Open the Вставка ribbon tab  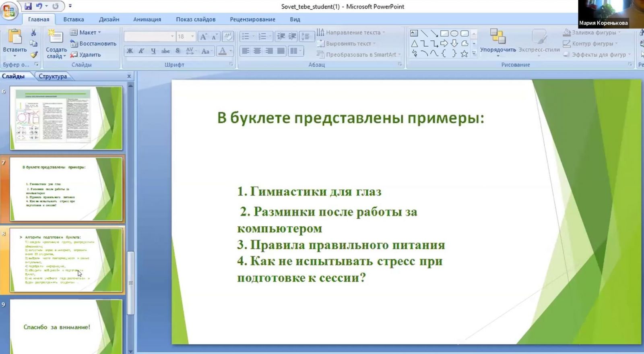[74, 19]
